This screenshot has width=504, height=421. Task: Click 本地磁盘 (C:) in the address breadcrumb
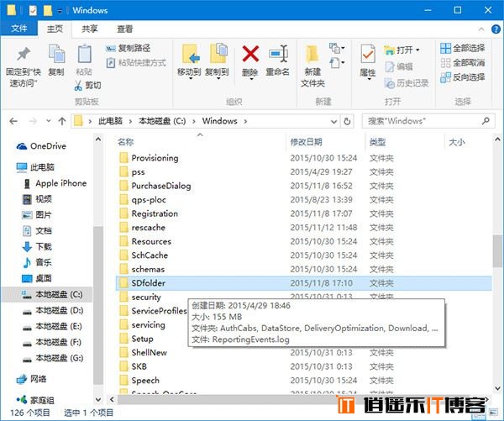tap(162, 121)
